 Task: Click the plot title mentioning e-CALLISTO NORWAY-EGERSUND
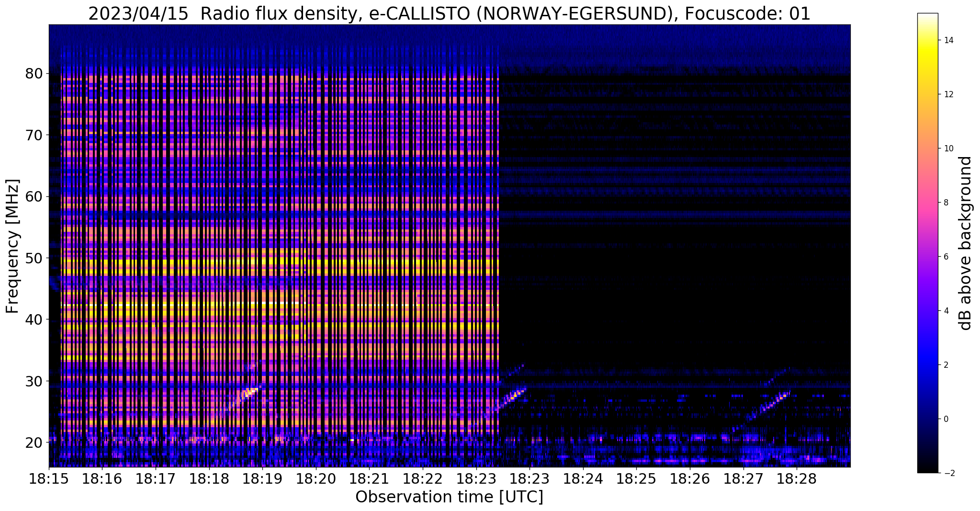[x=449, y=14]
